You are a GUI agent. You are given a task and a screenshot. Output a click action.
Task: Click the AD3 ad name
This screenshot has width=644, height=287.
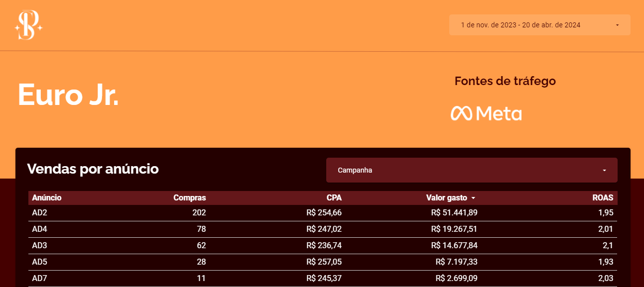click(x=39, y=246)
